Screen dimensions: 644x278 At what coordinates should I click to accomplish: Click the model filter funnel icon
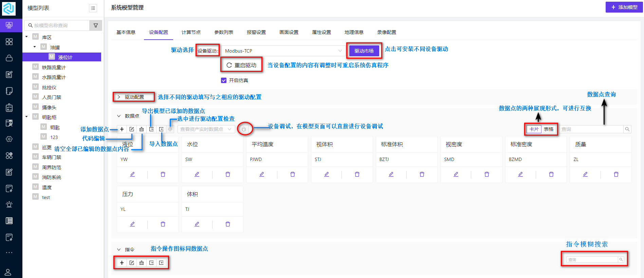(96, 25)
